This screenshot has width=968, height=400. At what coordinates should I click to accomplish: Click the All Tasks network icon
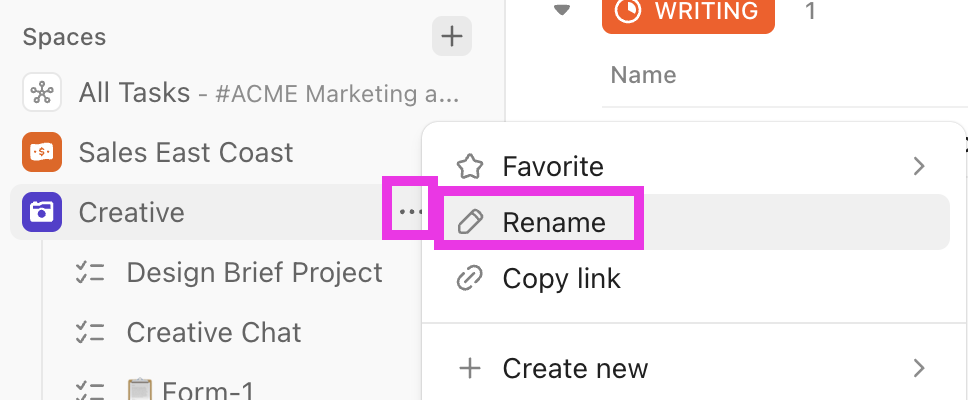click(x=42, y=93)
